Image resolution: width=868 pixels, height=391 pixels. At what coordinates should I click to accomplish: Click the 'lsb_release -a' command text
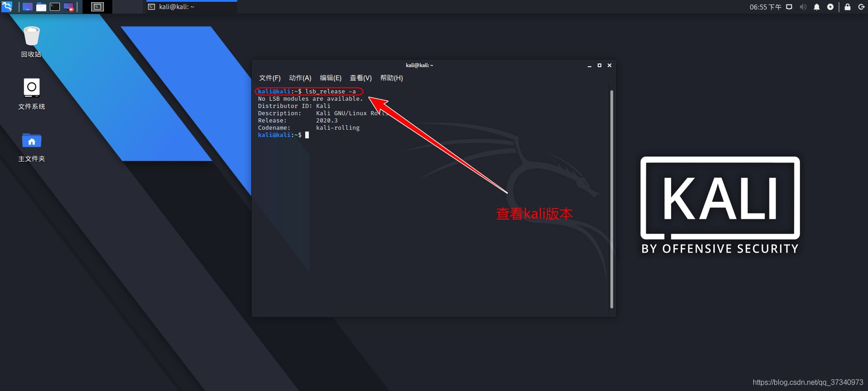pos(331,92)
